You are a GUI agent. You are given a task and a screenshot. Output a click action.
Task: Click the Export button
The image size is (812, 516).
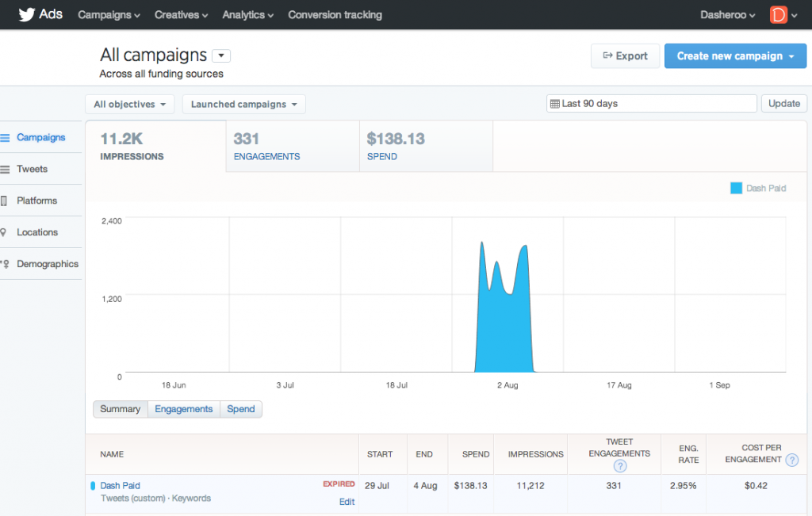pos(625,55)
